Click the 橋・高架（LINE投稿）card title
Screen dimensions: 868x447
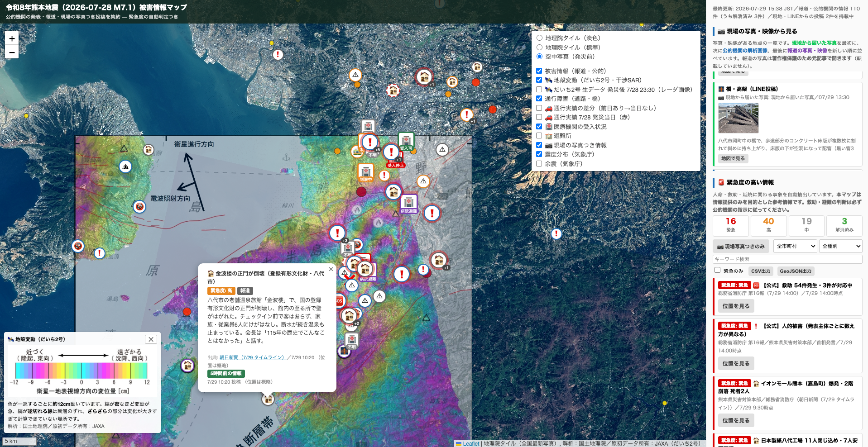(752, 89)
